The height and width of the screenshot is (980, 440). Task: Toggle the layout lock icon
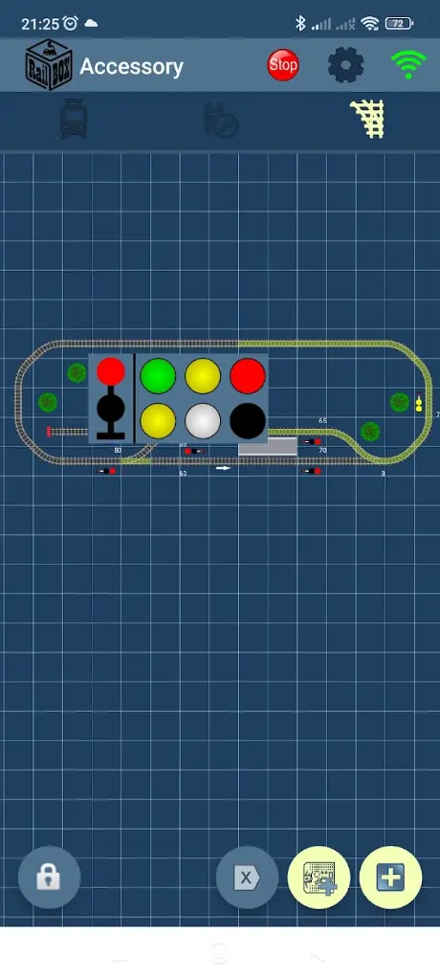coord(49,878)
